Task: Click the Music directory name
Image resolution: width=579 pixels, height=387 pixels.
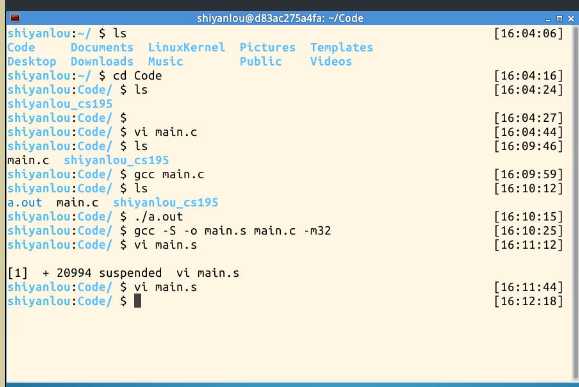Action: [x=165, y=61]
